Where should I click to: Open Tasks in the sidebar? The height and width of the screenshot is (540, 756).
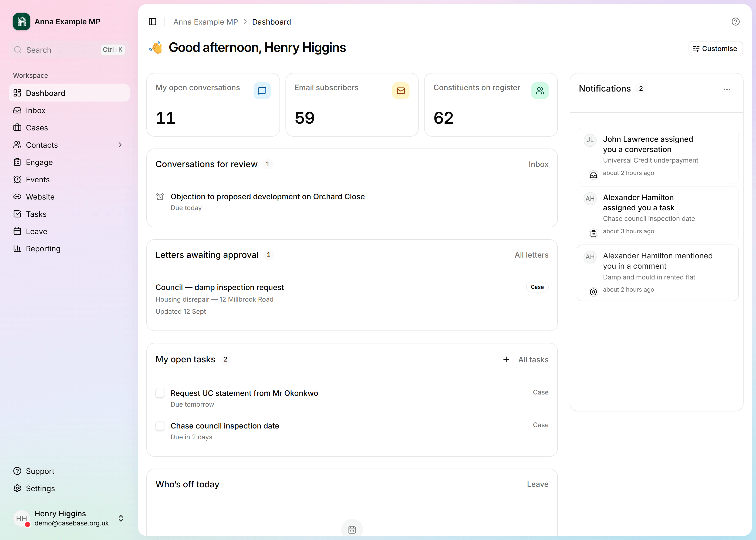point(69,214)
